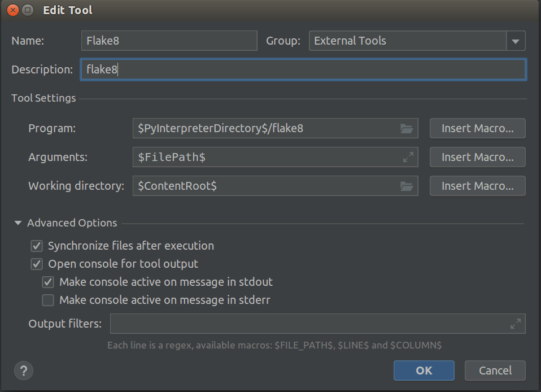Browse for program using folder icon

[x=407, y=129]
